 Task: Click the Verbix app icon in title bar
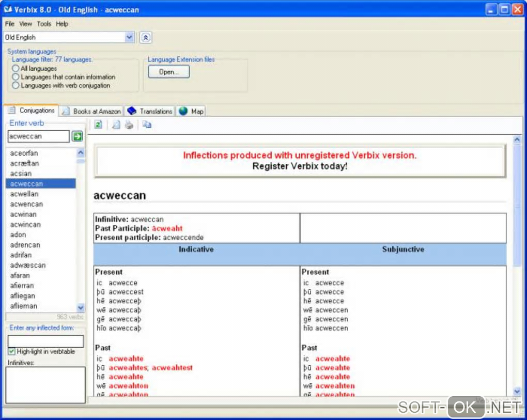8,9
